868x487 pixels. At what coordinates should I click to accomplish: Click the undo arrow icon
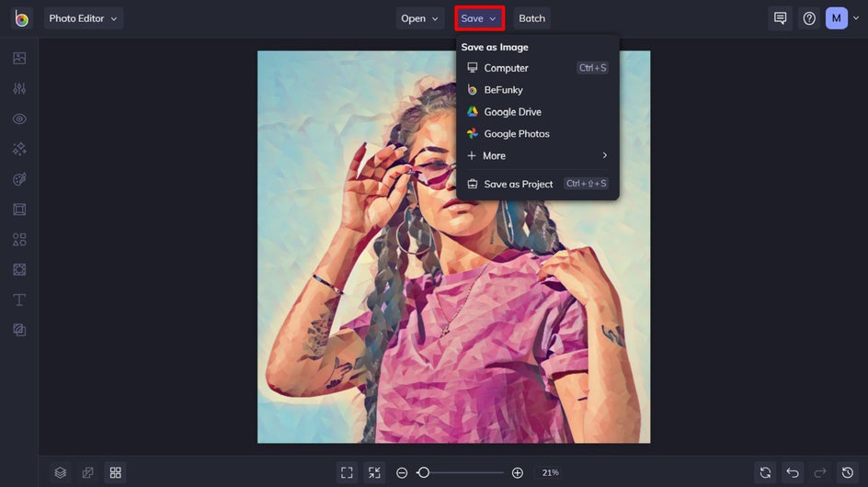click(x=793, y=472)
